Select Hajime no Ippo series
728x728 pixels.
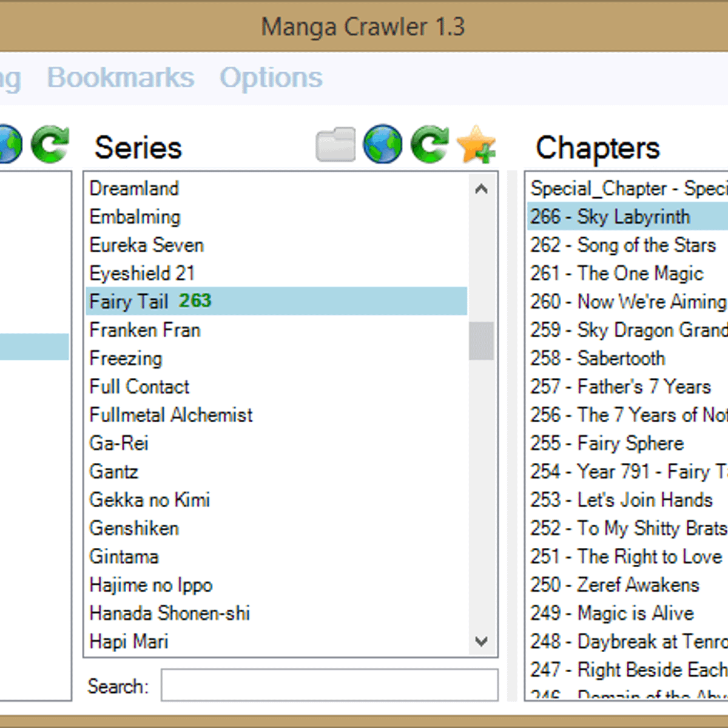(x=151, y=585)
